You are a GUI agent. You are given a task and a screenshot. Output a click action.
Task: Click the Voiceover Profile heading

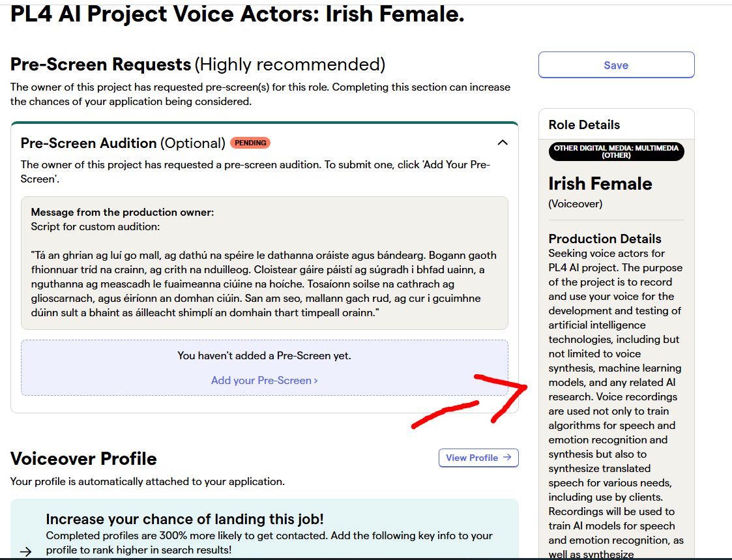(x=83, y=459)
